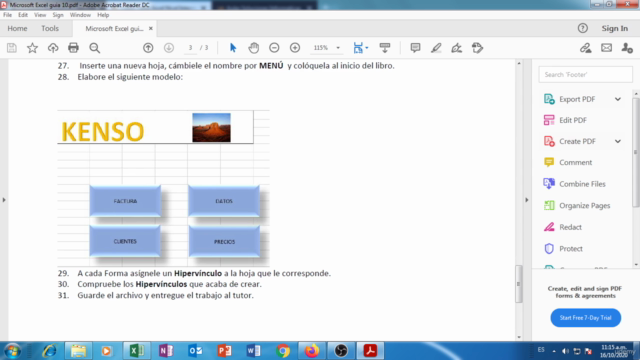Click the FACTURA shape in the document
Screen dimensions: 640x360
125,201
